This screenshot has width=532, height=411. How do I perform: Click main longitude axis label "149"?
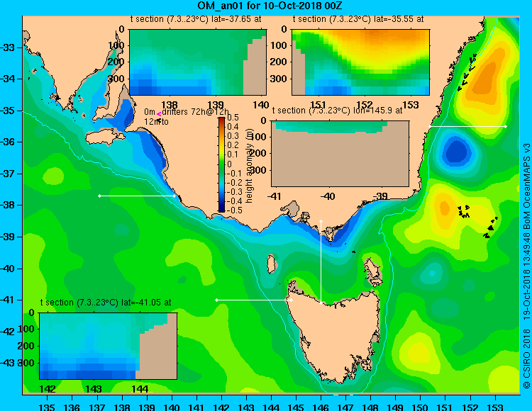[395, 407]
